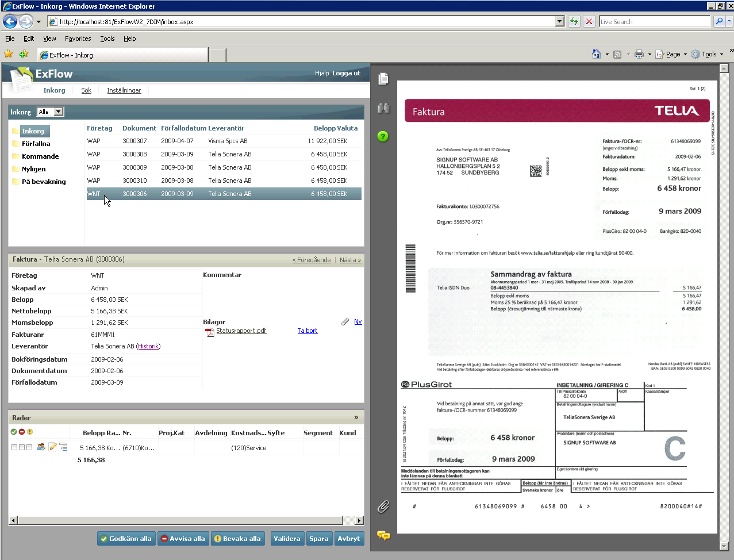Open the Förfallna folder

(36, 144)
